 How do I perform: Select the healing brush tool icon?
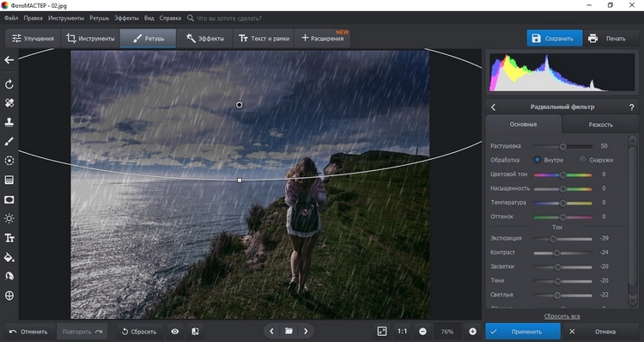(x=9, y=103)
